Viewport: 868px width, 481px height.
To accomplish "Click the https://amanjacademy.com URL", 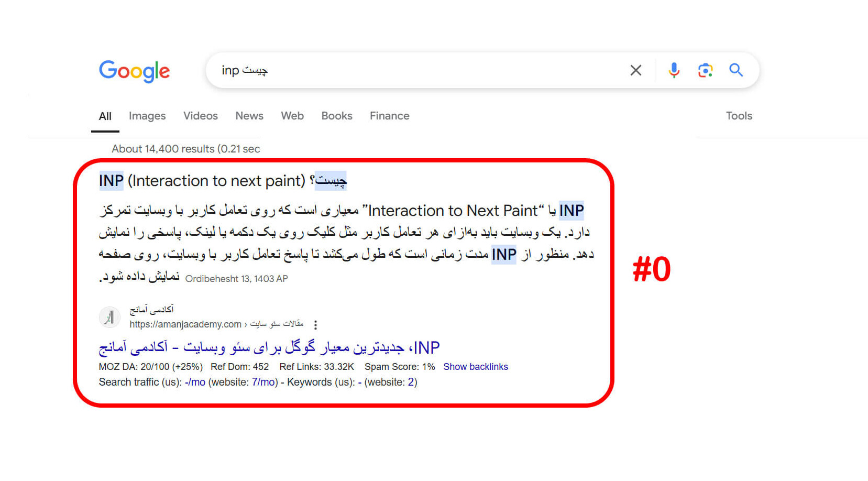I will tap(185, 324).
